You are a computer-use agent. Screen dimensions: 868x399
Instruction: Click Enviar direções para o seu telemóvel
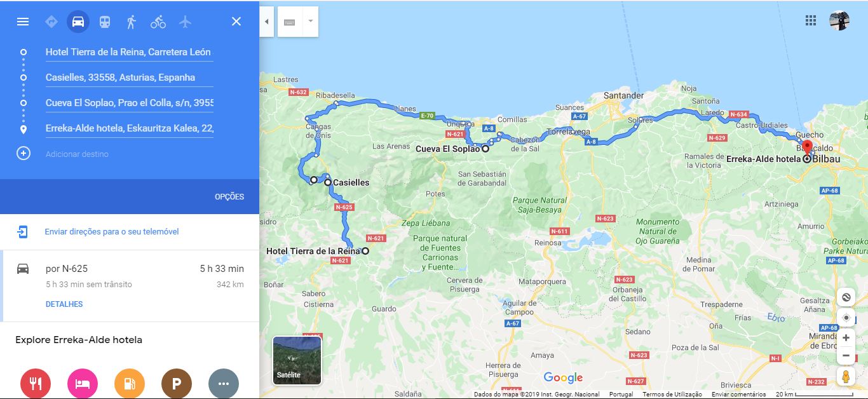coord(112,232)
